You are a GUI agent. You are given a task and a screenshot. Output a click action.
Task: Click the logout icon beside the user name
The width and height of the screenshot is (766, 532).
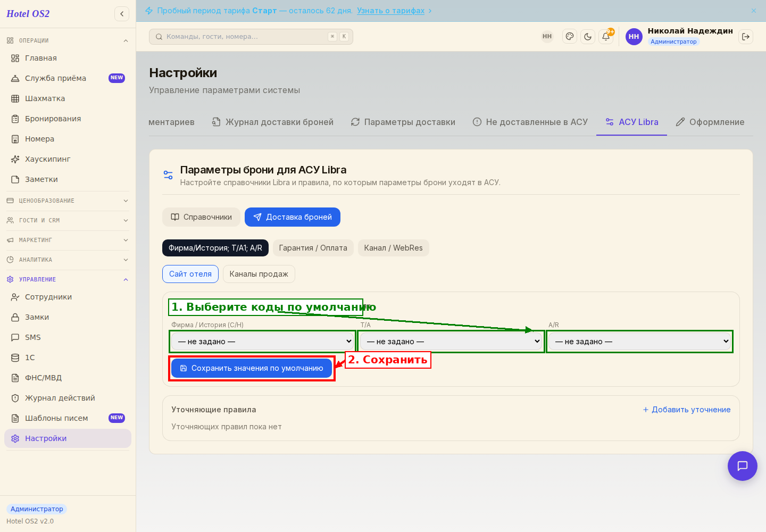pos(746,37)
